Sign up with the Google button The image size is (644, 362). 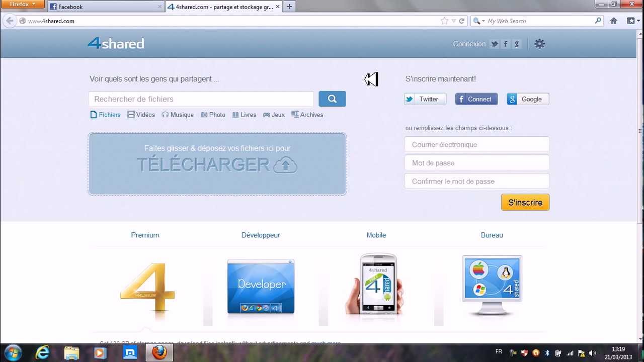coord(528,99)
